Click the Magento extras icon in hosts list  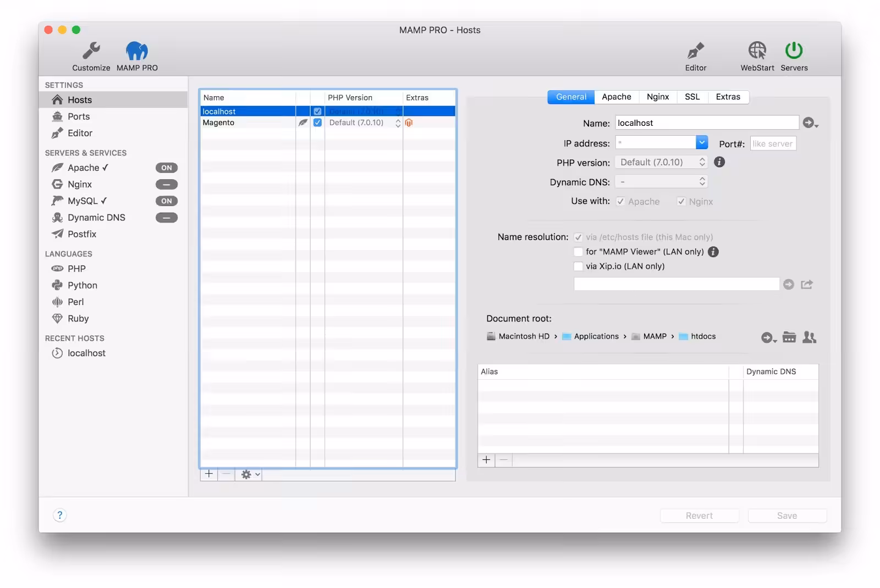(409, 123)
